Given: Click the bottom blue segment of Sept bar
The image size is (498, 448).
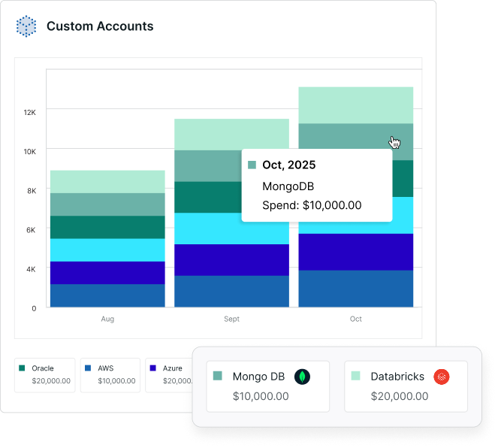Looking at the screenshot, I should tap(231, 291).
